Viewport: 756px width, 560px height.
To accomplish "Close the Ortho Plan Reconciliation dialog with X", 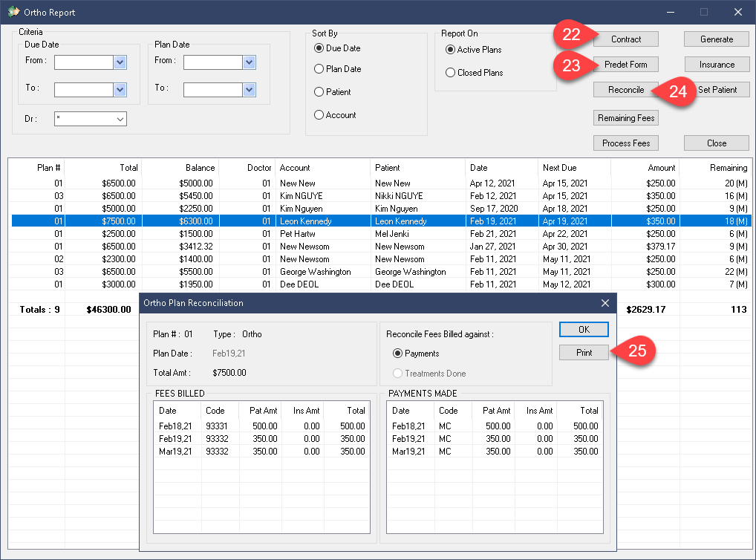I will coord(605,303).
